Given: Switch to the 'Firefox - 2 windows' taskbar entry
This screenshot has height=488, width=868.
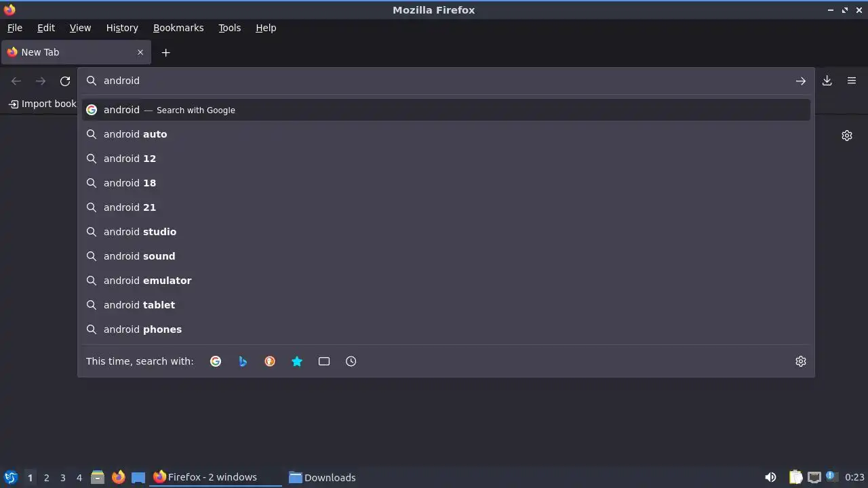Looking at the screenshot, I should tap(216, 477).
